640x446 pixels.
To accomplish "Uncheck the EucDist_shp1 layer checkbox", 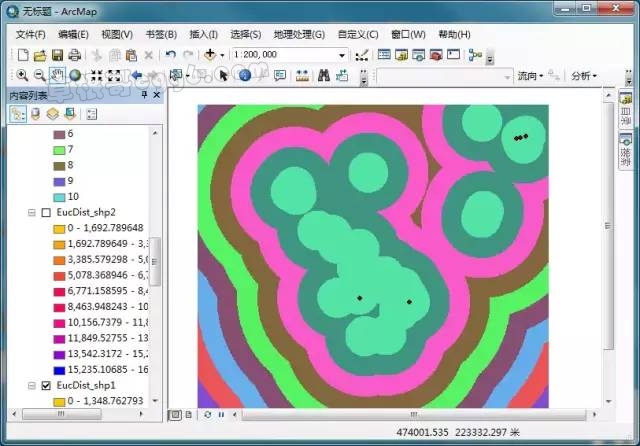I will click(x=46, y=385).
